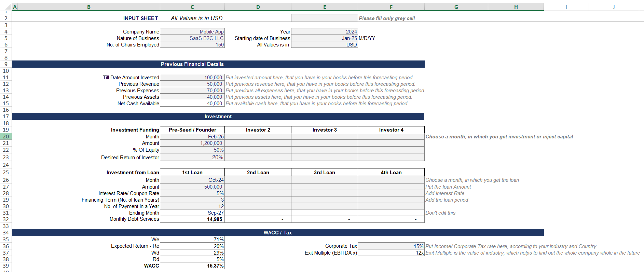This screenshot has height=272, width=644.
Task: Click Pre-Seed / Founder header cell
Action: (192, 130)
